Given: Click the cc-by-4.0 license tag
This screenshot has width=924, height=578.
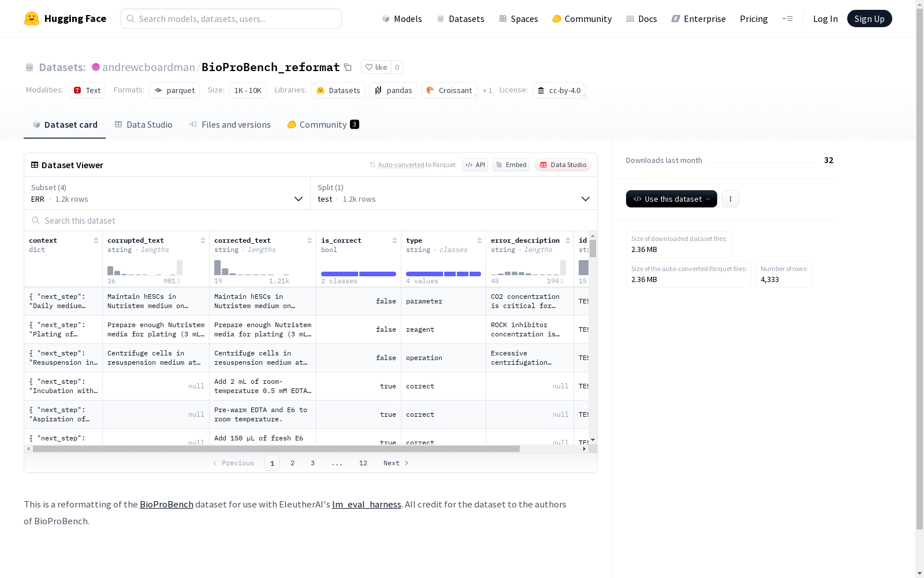Looking at the screenshot, I should (559, 90).
